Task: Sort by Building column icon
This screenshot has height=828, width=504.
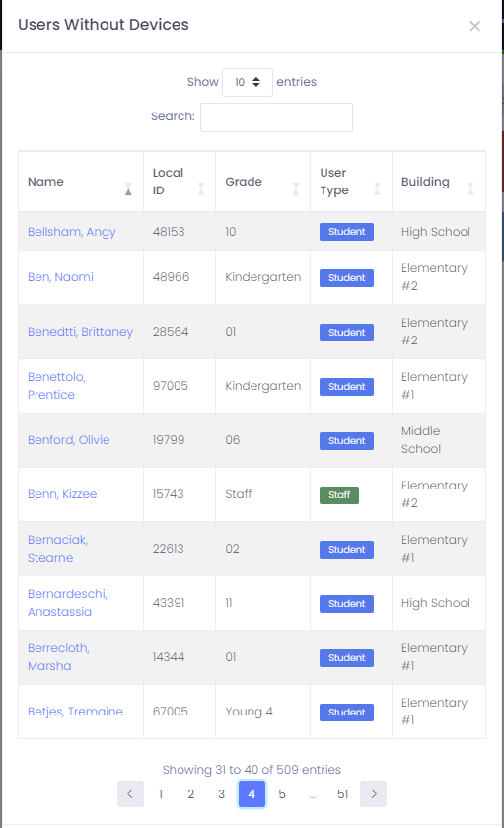Action: (470, 189)
